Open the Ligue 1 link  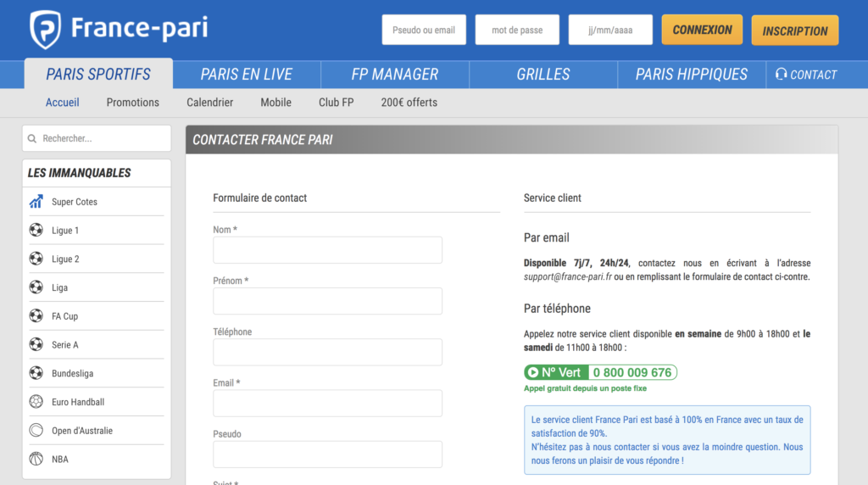pyautogui.click(x=65, y=231)
